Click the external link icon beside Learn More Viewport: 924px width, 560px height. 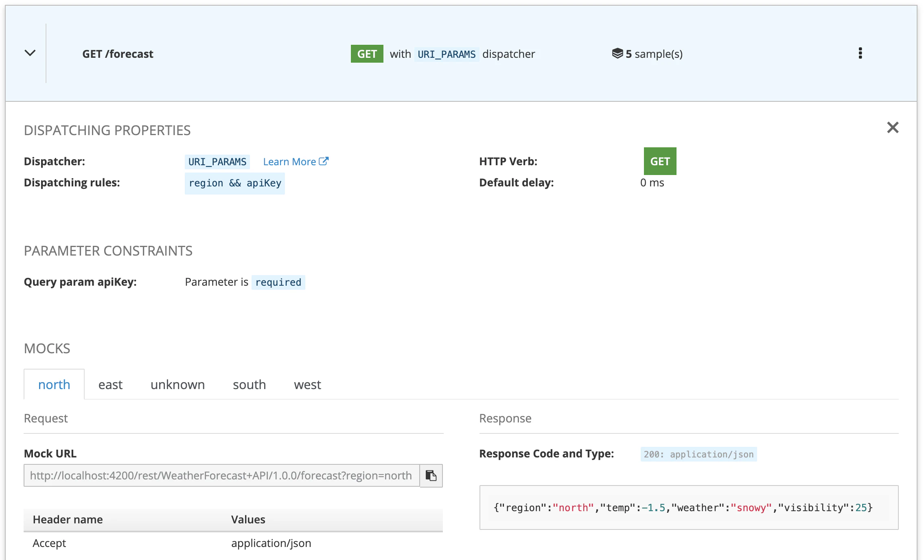324,162
